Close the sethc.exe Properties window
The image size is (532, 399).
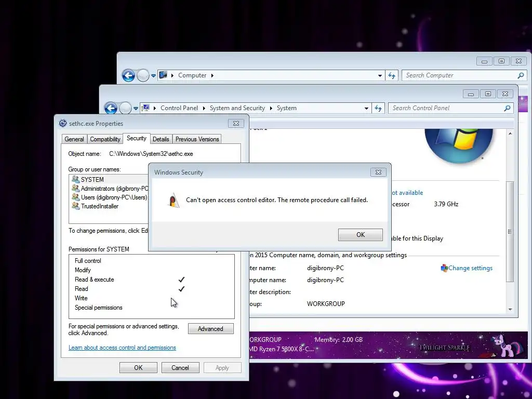coord(236,124)
